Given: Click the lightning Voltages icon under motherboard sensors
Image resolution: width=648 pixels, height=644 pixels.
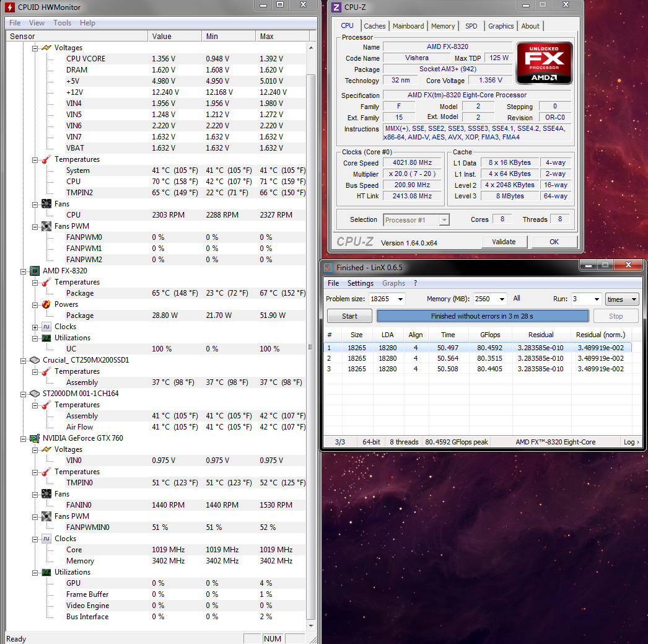Looking at the screenshot, I should 46,48.
